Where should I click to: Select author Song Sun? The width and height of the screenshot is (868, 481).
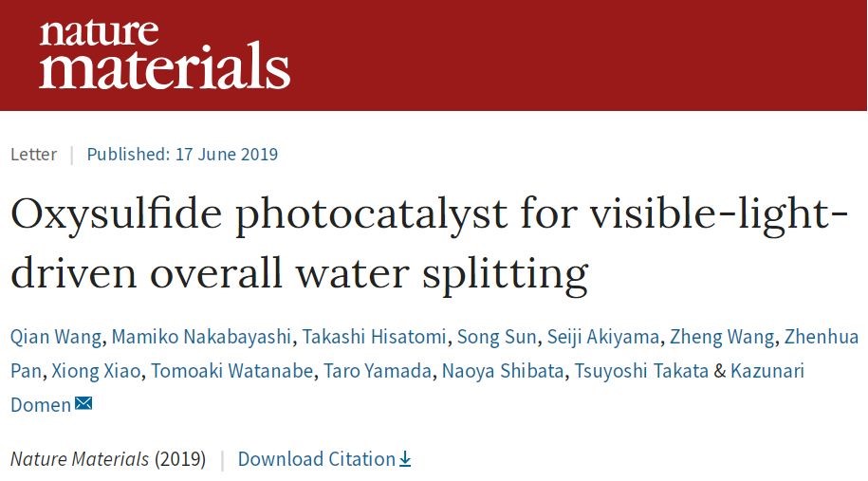496,337
